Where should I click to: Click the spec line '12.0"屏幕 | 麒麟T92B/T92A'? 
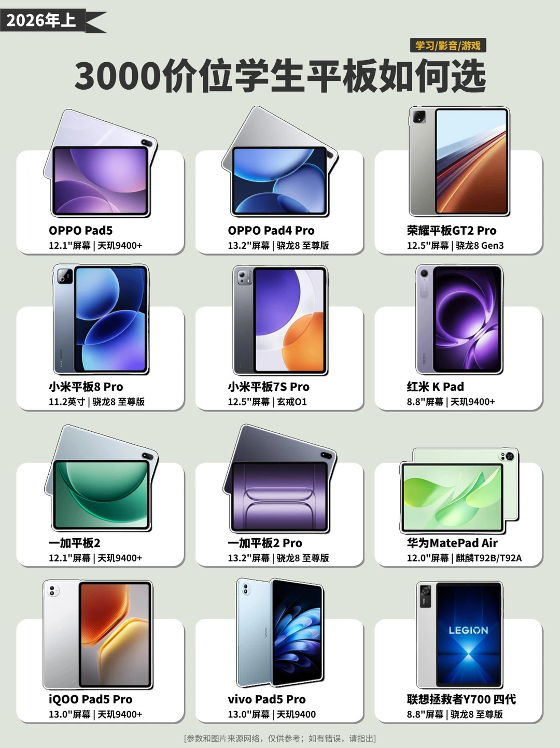(465, 558)
